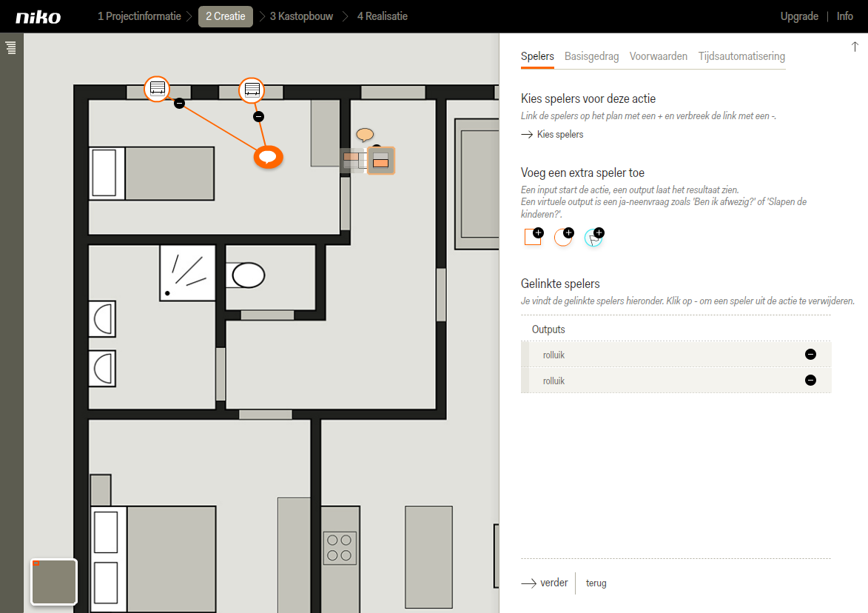Add an extra output with the circle plus icon
Screen dimensions: 868x613
(564, 236)
